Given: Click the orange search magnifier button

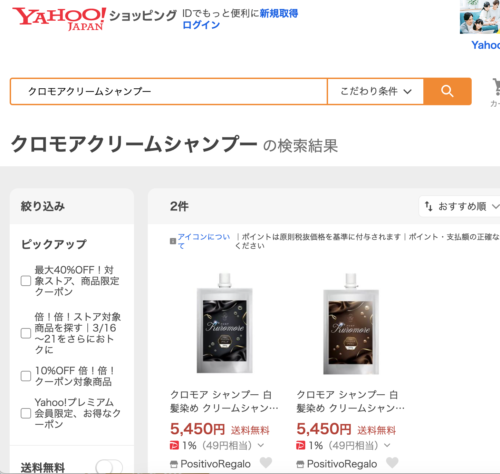Looking at the screenshot, I should [x=447, y=91].
